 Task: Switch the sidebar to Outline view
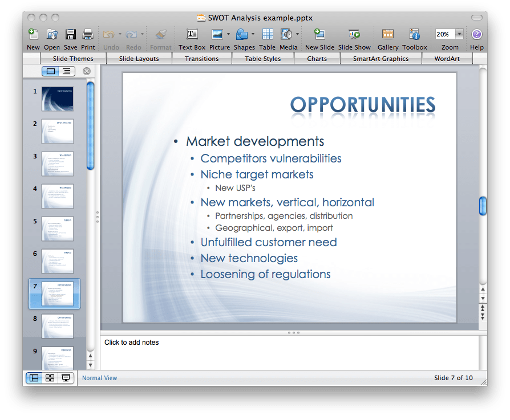66,70
